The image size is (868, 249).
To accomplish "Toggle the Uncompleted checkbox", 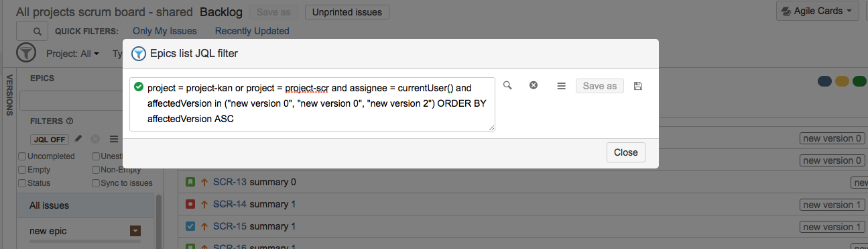I will coord(22,156).
